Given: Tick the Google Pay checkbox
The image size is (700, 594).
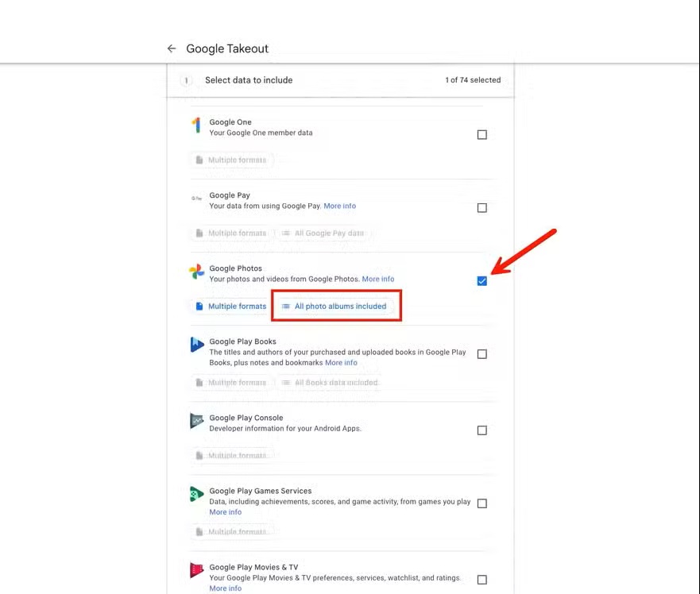Looking at the screenshot, I should 481,208.
